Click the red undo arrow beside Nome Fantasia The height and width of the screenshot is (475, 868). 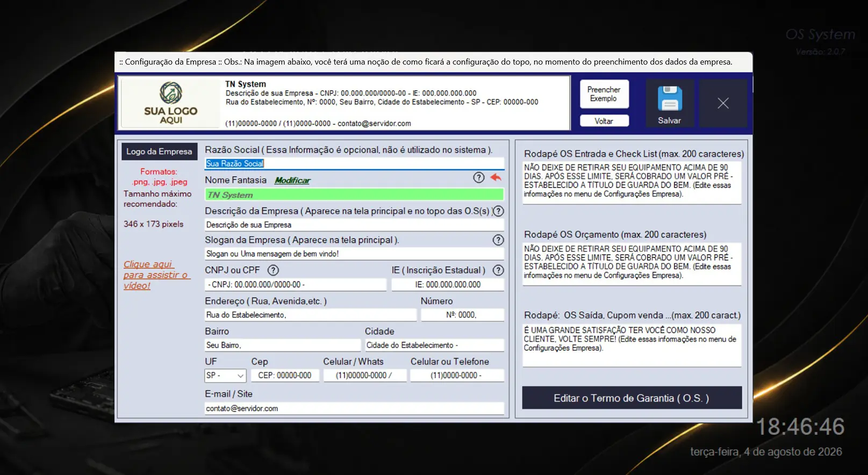(x=496, y=177)
